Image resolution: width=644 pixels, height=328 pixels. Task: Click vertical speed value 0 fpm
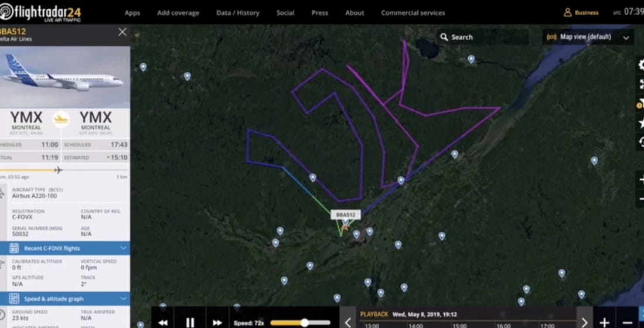pos(88,267)
